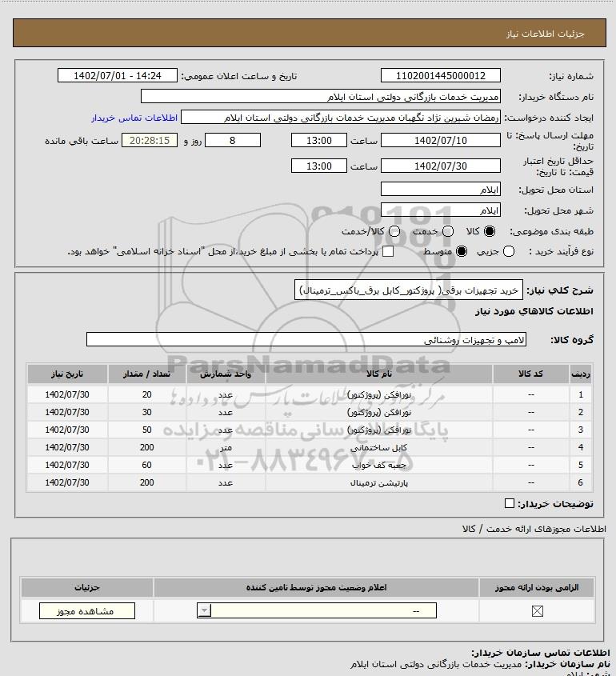Select the کالا radio button
The height and width of the screenshot is (676, 616).
point(490,231)
